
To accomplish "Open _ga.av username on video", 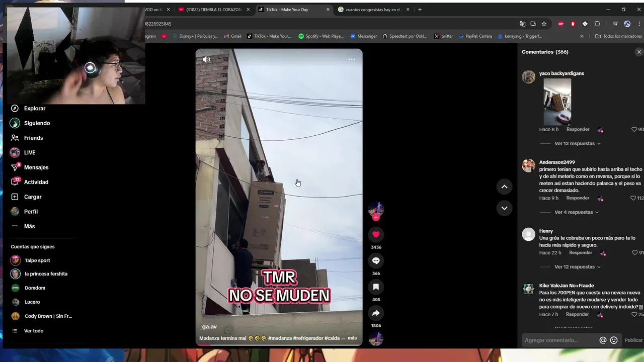I will tap(208, 327).
